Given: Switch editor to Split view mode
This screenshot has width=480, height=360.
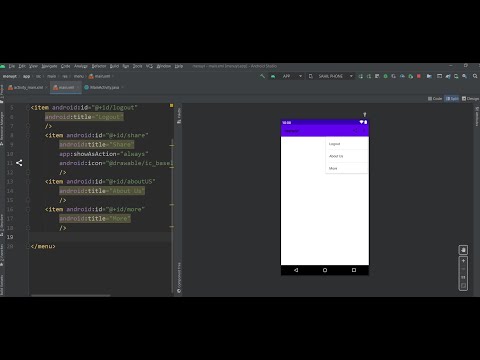Looking at the screenshot, I should point(452,99).
